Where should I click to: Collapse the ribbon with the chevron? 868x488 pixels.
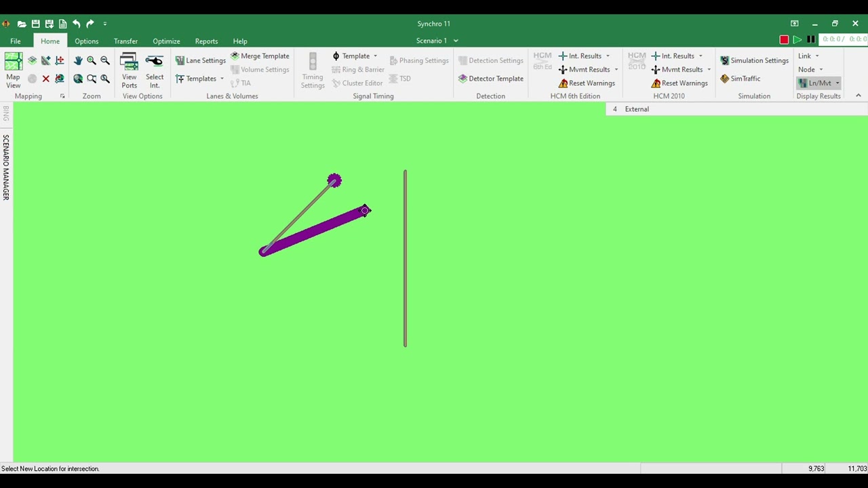point(858,96)
